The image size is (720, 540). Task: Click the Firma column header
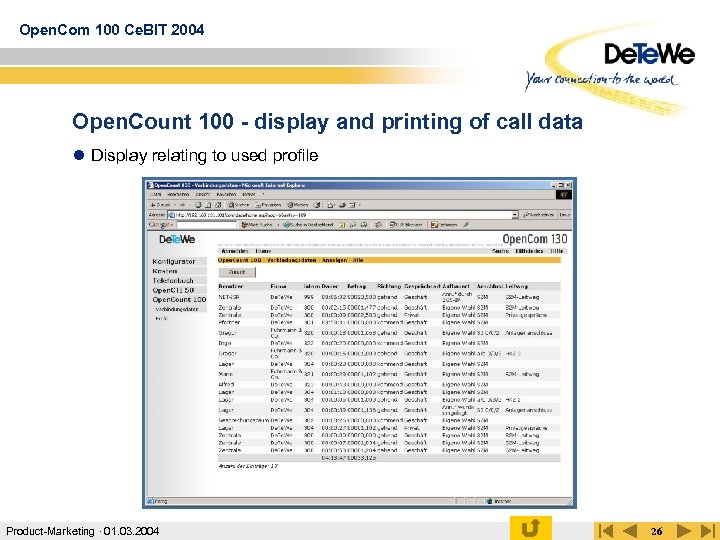coord(278,286)
